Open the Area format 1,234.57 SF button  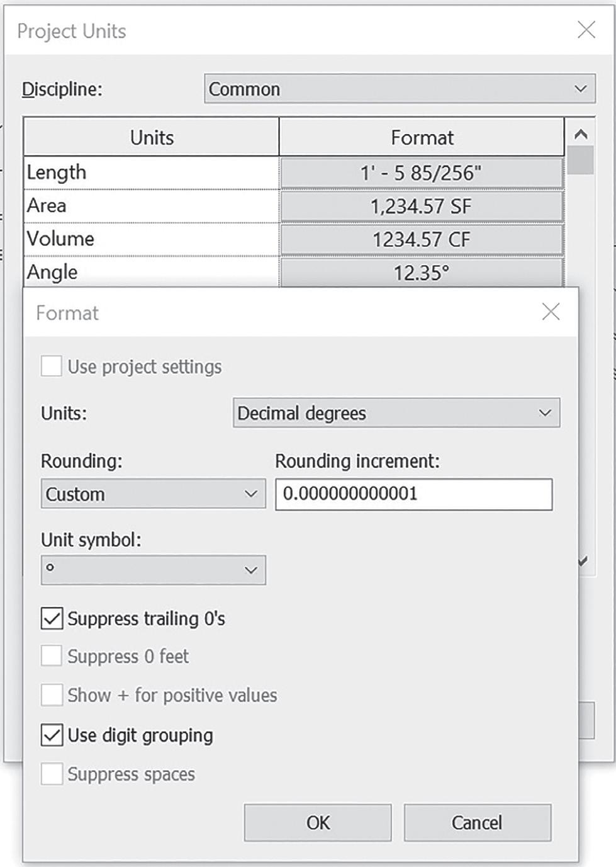[422, 206]
